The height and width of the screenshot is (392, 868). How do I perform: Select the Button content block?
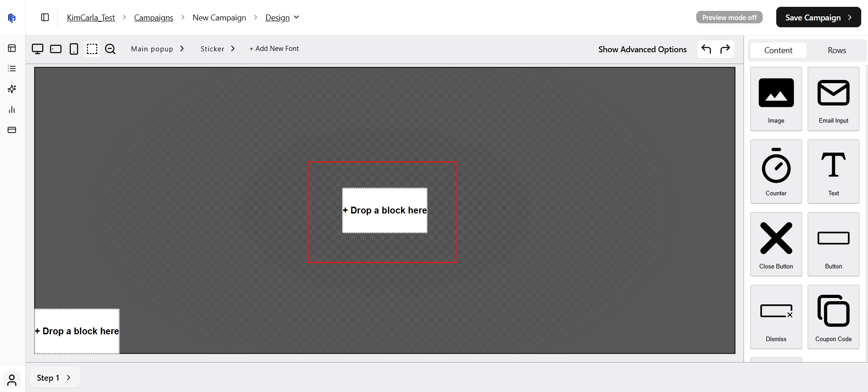click(833, 244)
